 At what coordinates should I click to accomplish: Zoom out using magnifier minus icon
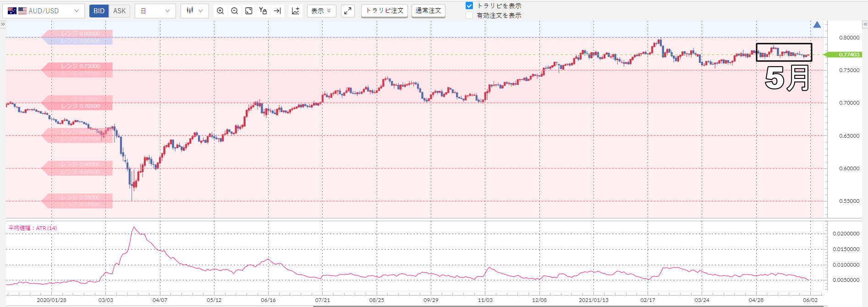235,11
